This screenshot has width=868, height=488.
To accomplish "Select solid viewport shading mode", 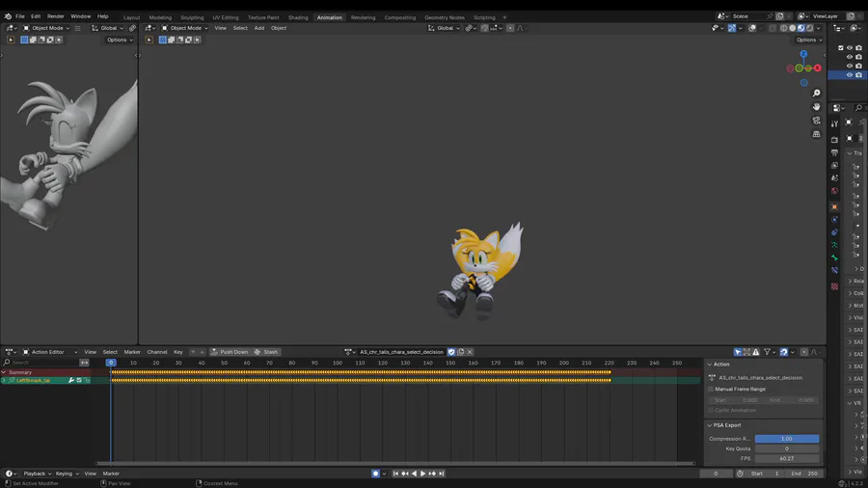I will (x=792, y=28).
